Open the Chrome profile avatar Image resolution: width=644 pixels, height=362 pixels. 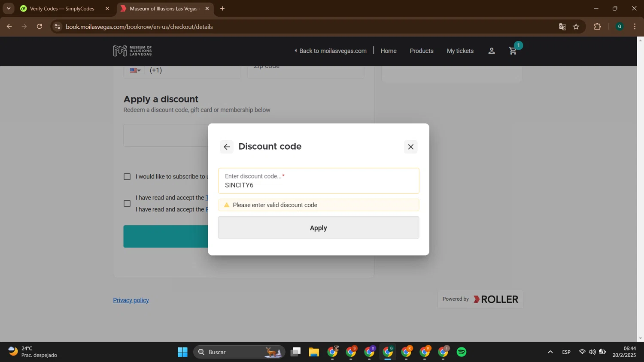pyautogui.click(x=620, y=27)
